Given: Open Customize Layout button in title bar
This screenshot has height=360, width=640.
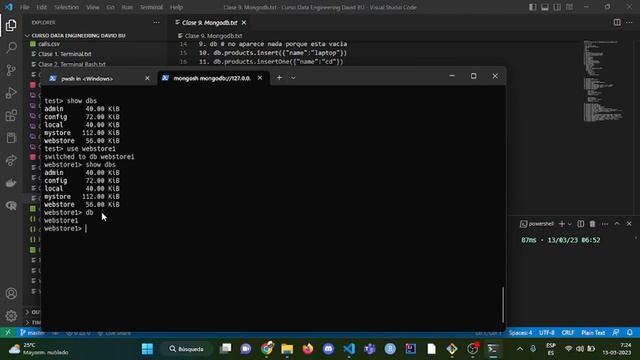Looking at the screenshot, I should [x=569, y=7].
